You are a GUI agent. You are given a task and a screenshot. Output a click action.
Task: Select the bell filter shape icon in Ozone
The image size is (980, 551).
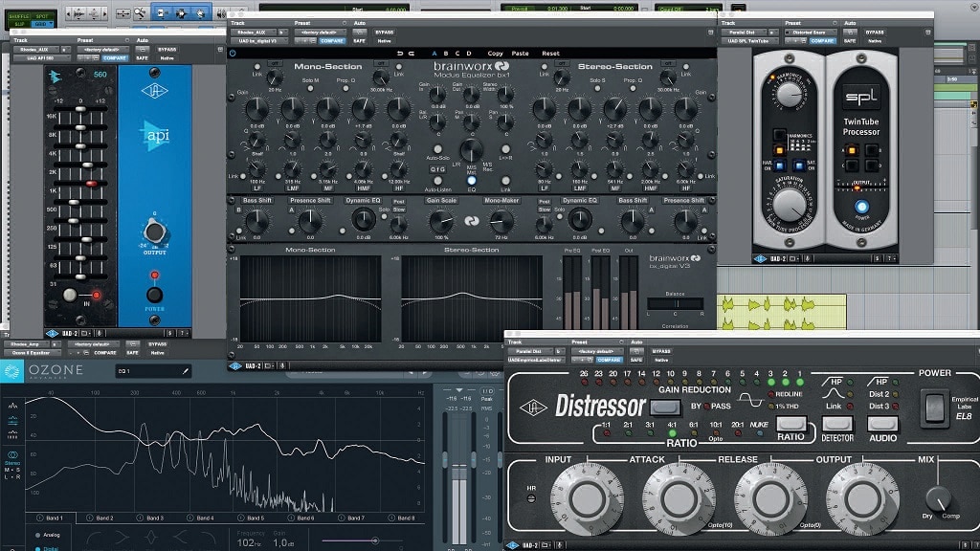coord(150,538)
